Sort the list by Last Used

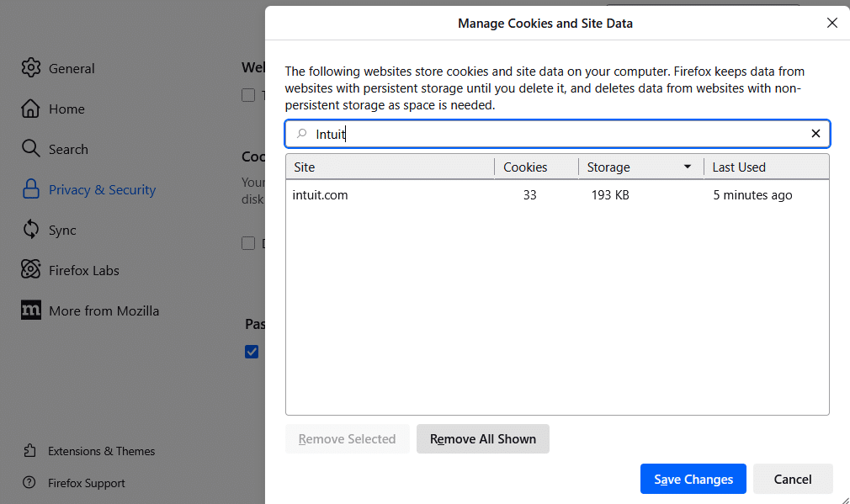click(x=765, y=167)
